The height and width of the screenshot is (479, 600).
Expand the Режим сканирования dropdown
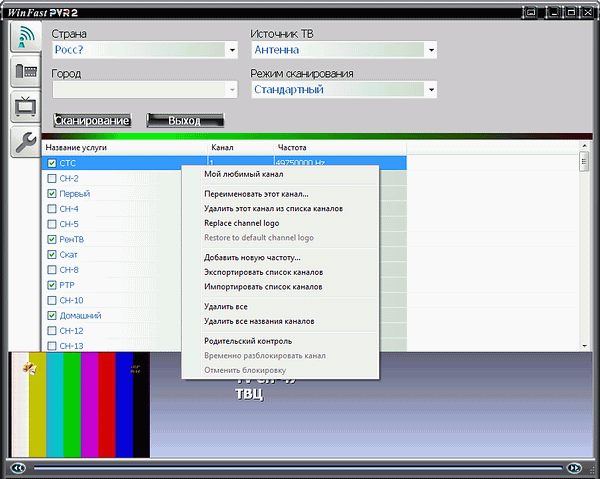pyautogui.click(x=431, y=90)
